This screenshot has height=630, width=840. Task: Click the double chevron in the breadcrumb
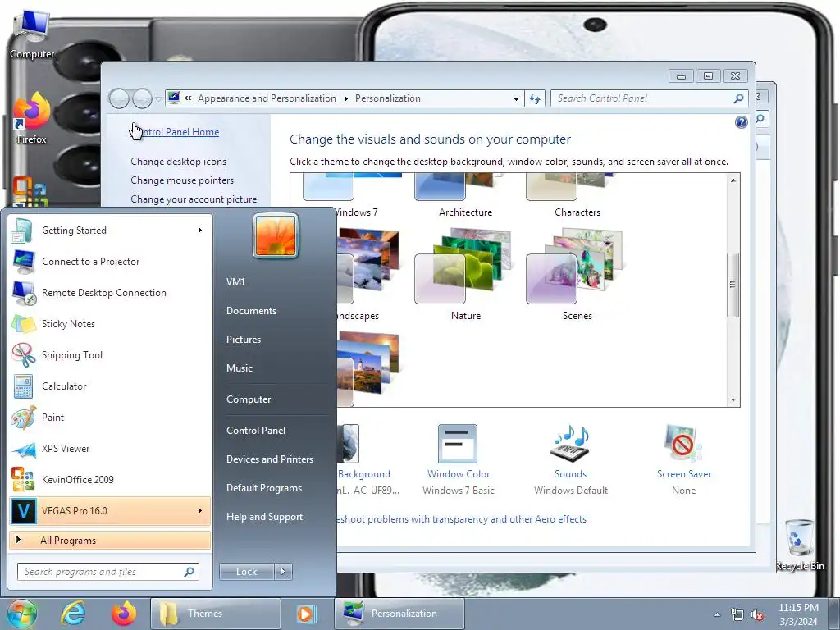pyautogui.click(x=188, y=98)
